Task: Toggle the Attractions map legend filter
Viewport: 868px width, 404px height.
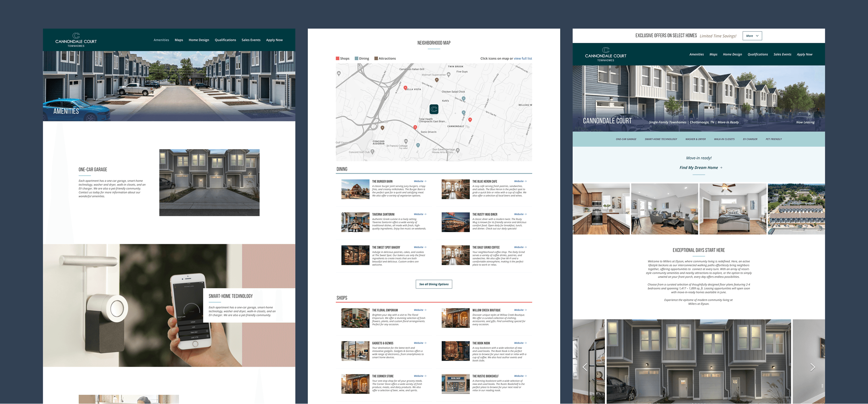Action: (x=385, y=58)
